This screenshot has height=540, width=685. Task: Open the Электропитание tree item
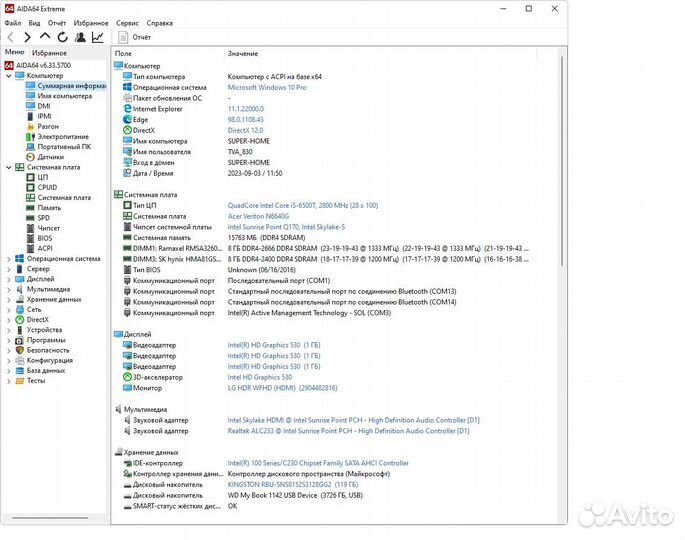point(57,137)
